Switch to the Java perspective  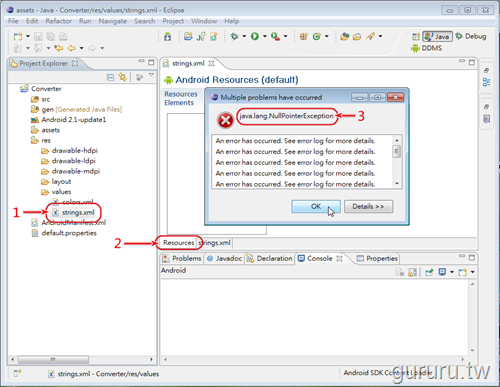click(437, 36)
